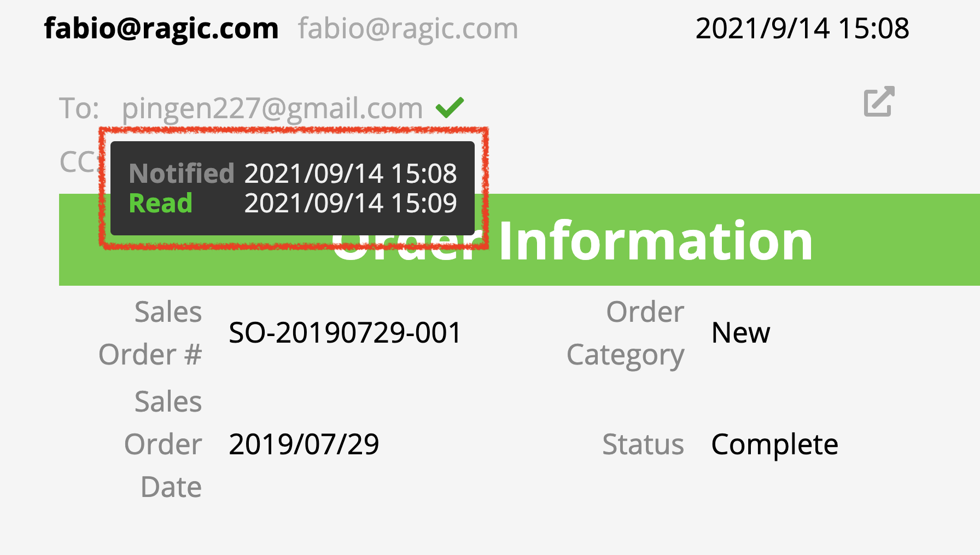Click the To: label

tap(79, 108)
